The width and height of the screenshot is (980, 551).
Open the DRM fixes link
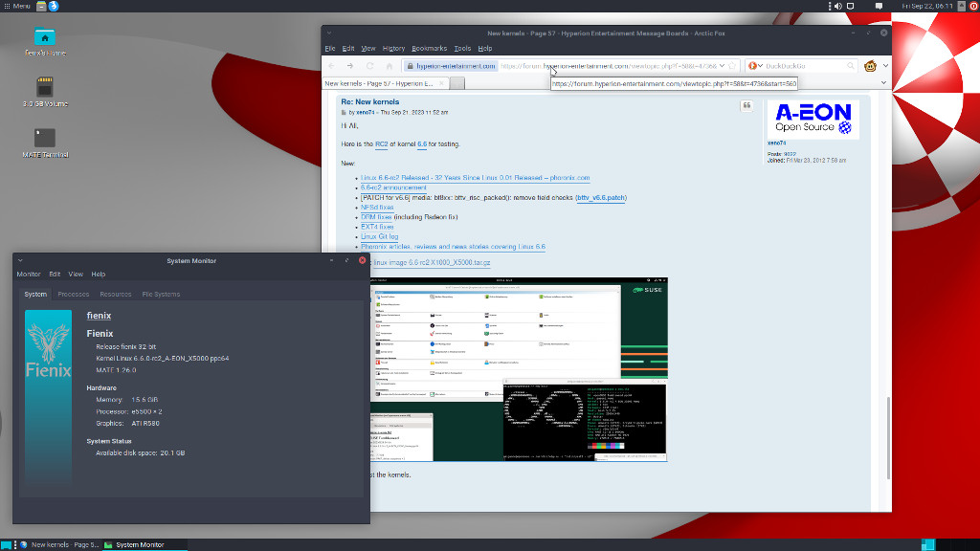[376, 217]
